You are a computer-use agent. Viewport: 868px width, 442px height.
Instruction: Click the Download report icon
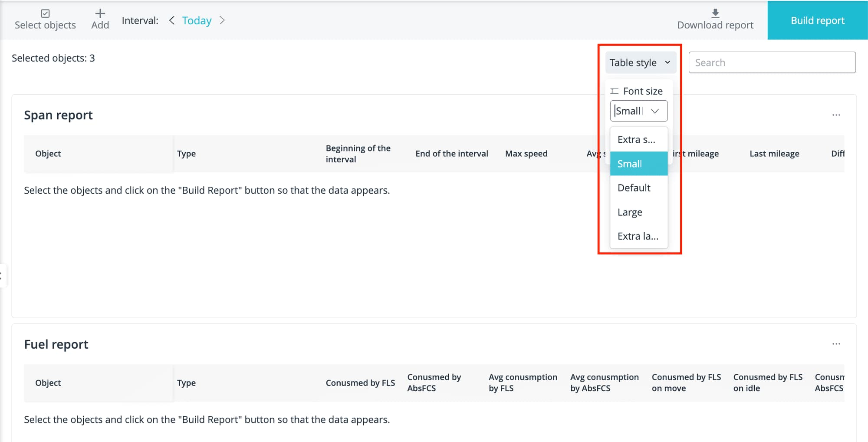tap(715, 13)
